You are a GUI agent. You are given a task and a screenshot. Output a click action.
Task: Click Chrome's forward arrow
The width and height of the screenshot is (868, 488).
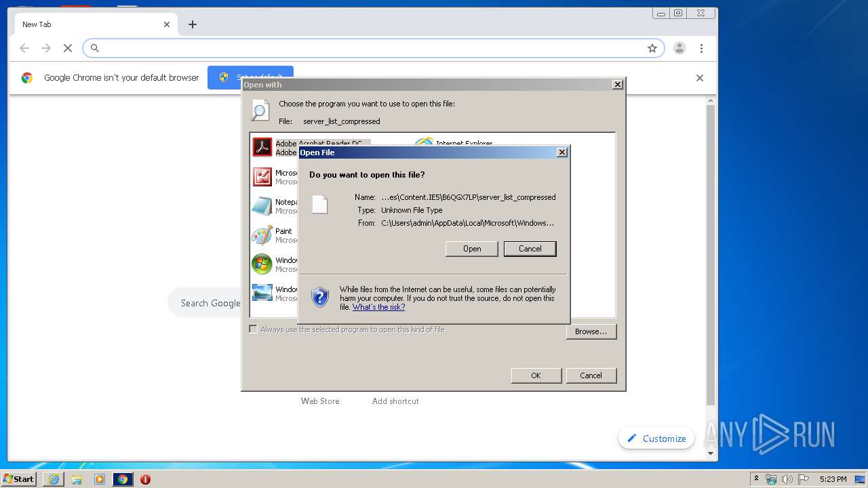click(x=46, y=48)
